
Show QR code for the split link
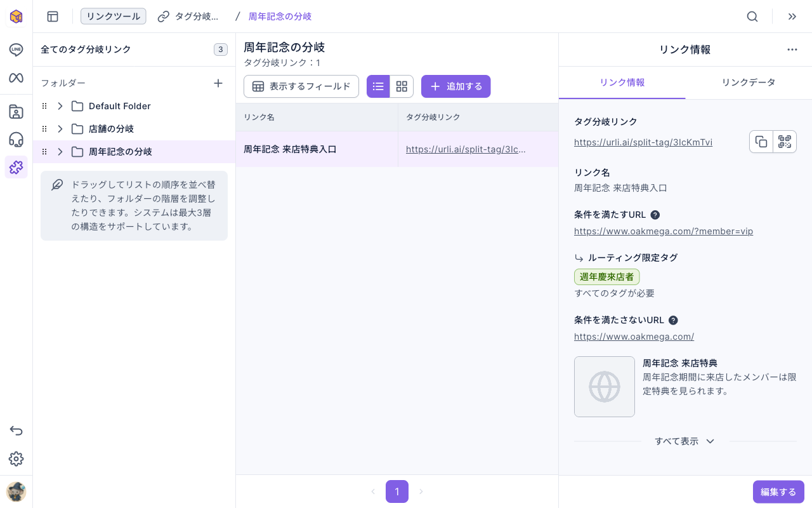(x=785, y=142)
